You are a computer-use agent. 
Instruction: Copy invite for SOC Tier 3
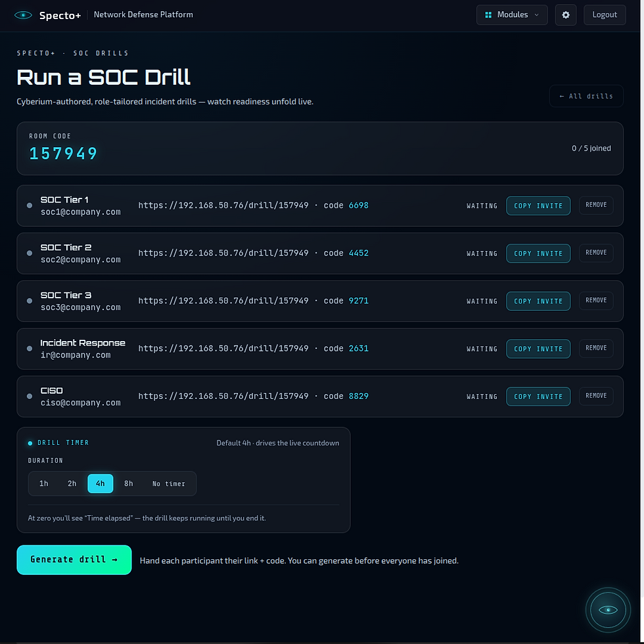tap(538, 301)
